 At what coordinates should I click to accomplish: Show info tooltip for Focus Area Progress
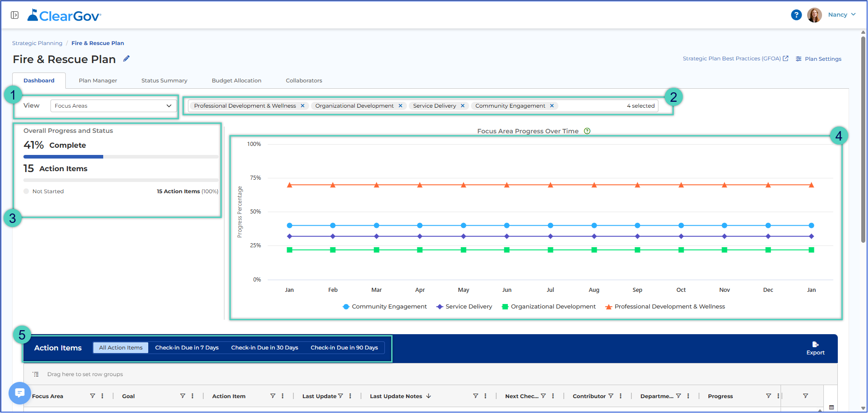[587, 131]
